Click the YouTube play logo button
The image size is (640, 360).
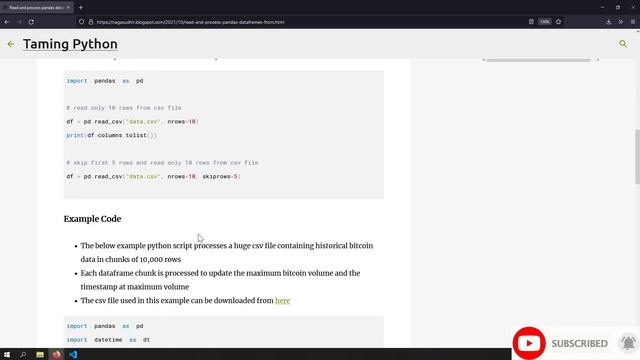pos(529,343)
